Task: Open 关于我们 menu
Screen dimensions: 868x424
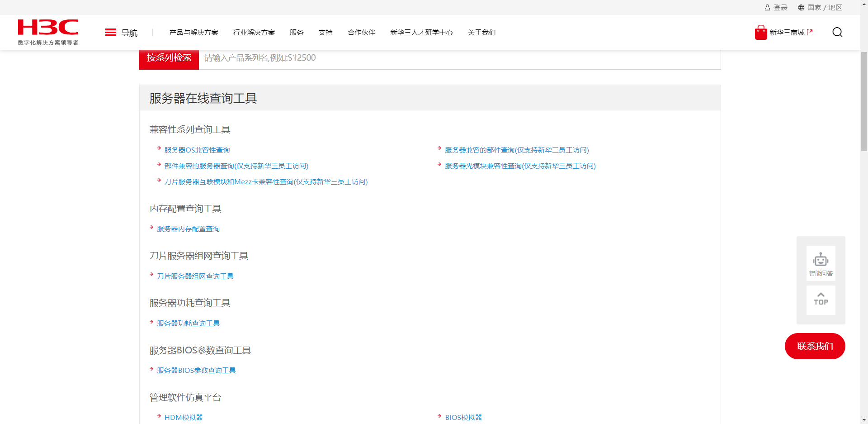Action: click(x=482, y=33)
